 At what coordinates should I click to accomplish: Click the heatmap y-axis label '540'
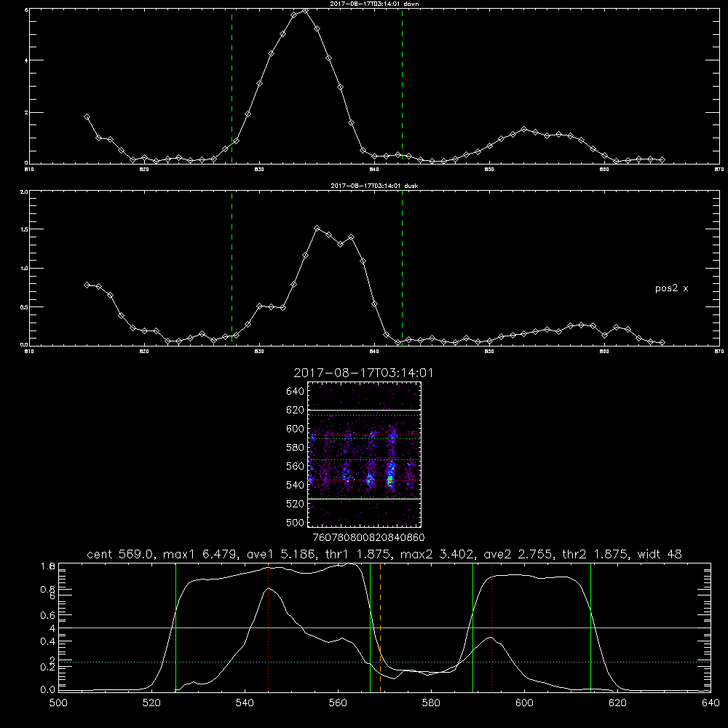tap(296, 485)
